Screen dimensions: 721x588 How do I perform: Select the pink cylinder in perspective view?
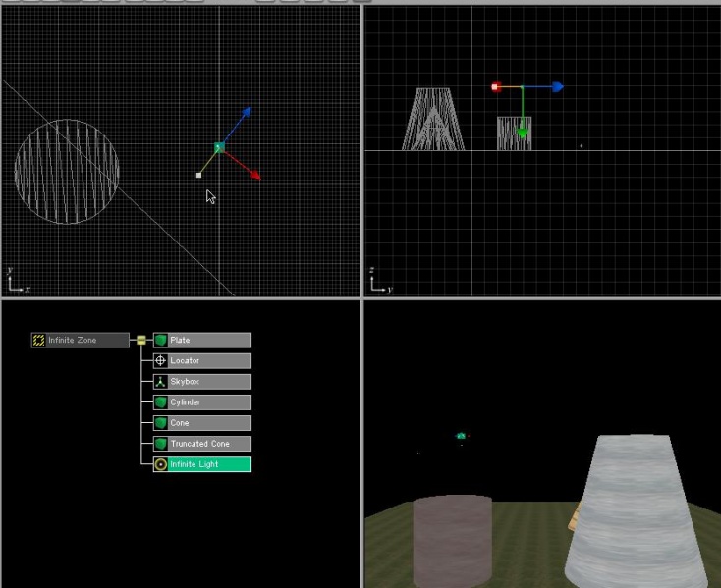pos(451,542)
